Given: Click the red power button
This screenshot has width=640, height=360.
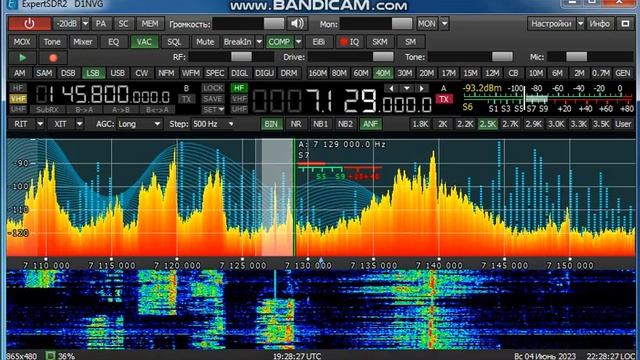Looking at the screenshot, I should 30,24.
